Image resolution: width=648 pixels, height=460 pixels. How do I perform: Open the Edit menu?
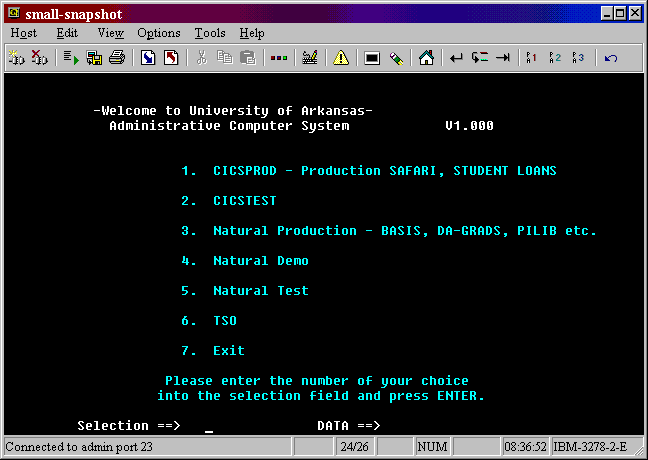point(67,33)
